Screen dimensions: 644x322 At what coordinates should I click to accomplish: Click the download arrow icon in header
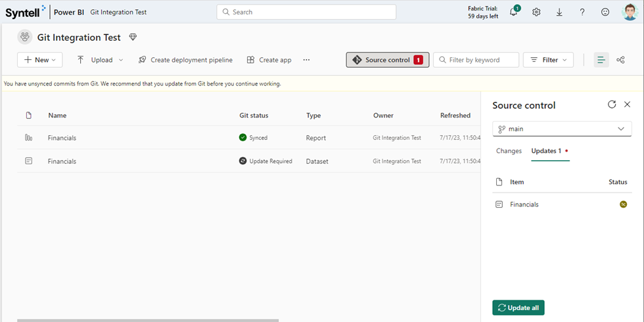tap(559, 12)
